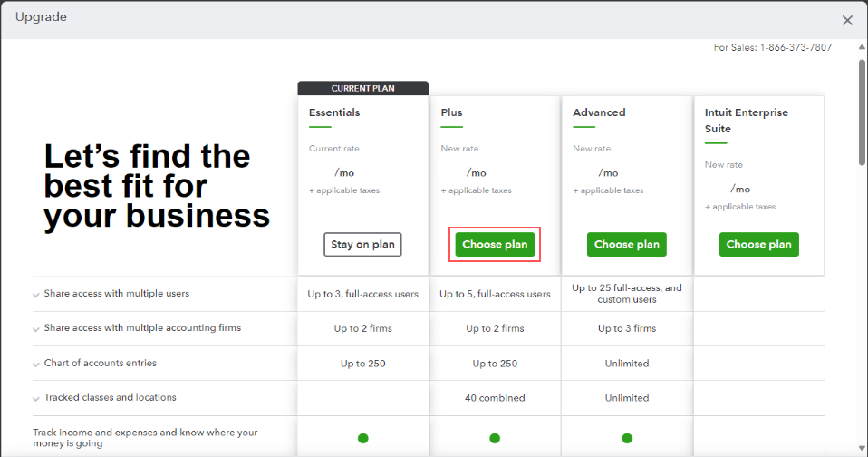Select the Advanced plan heading

[x=599, y=113]
